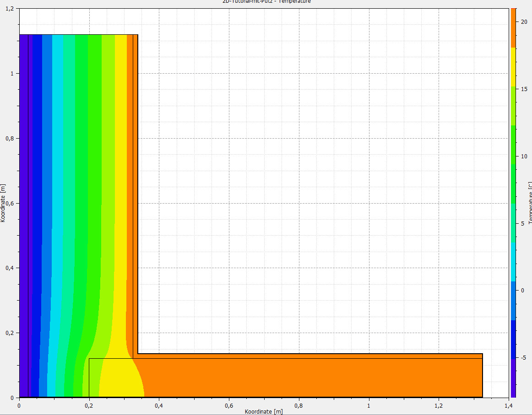The width and height of the screenshot is (532, 415).
Task: Click the color bar tick label '10'
Action: (x=524, y=156)
